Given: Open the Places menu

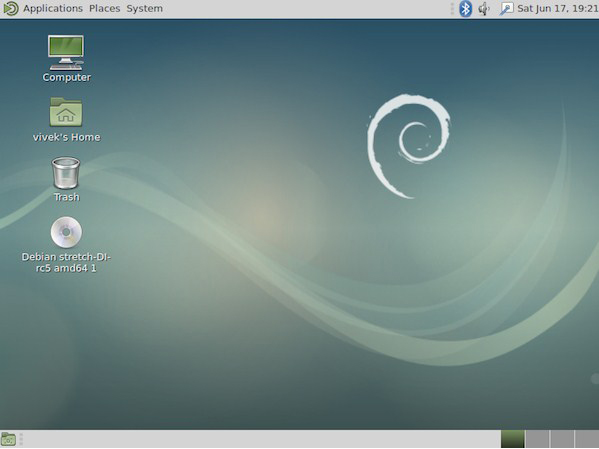Looking at the screenshot, I should [104, 8].
